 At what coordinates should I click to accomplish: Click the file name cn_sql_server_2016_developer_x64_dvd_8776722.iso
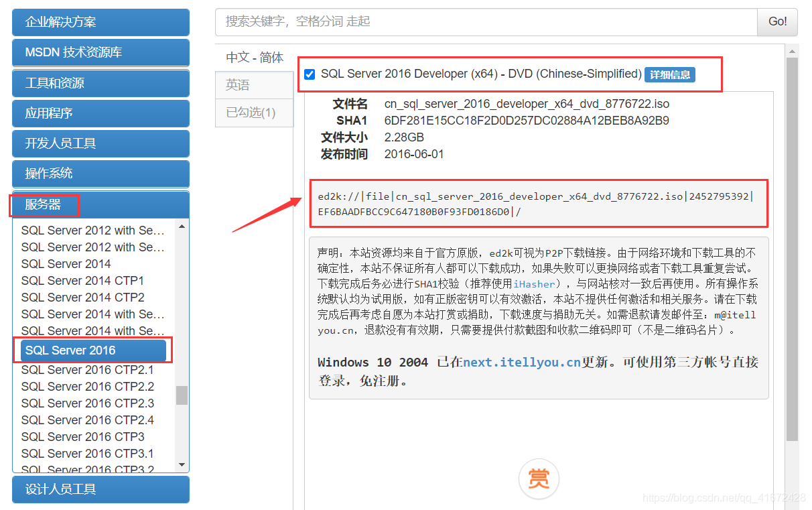(527, 104)
